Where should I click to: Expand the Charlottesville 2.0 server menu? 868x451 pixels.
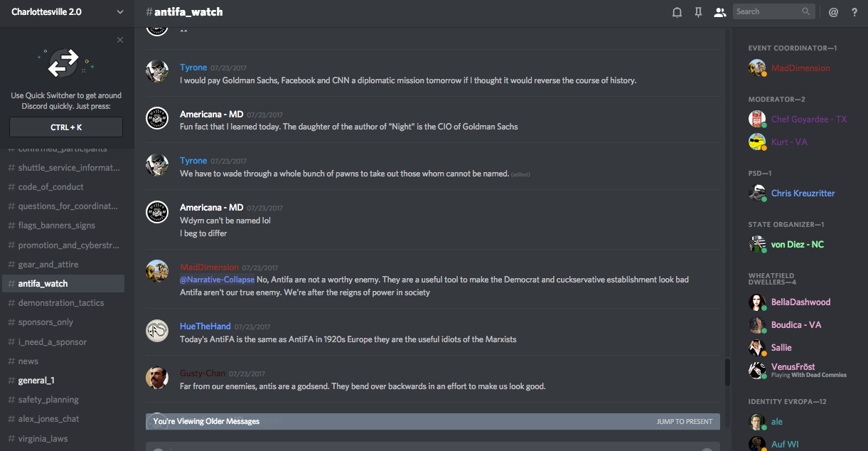pos(119,12)
